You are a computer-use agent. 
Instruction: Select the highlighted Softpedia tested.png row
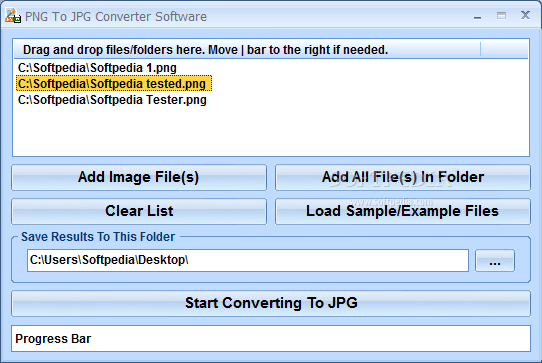pyautogui.click(x=114, y=84)
